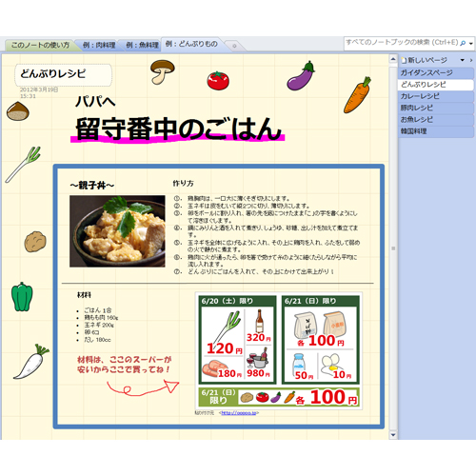Click the eggplant illustration at top
The image size is (476, 476).
click(x=301, y=76)
